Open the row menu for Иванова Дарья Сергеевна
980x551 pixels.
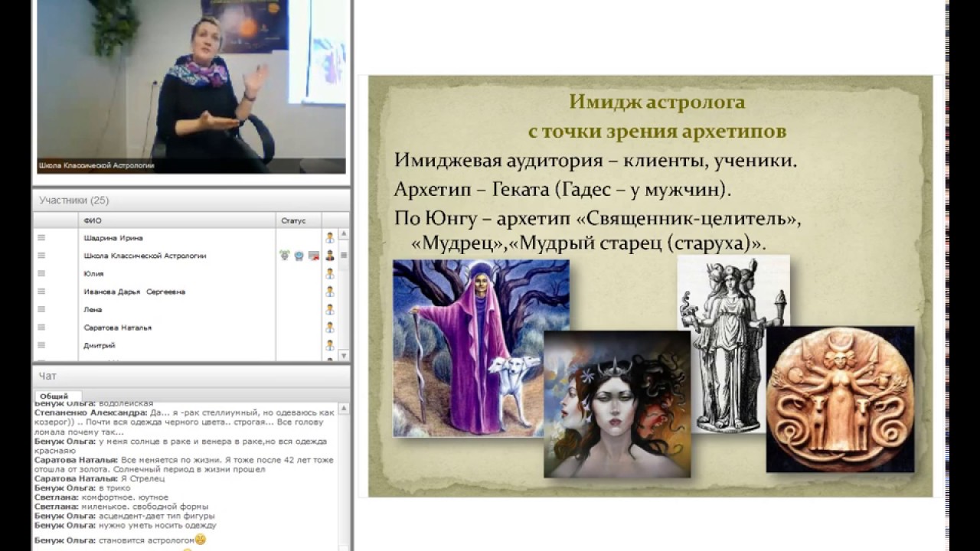click(41, 292)
